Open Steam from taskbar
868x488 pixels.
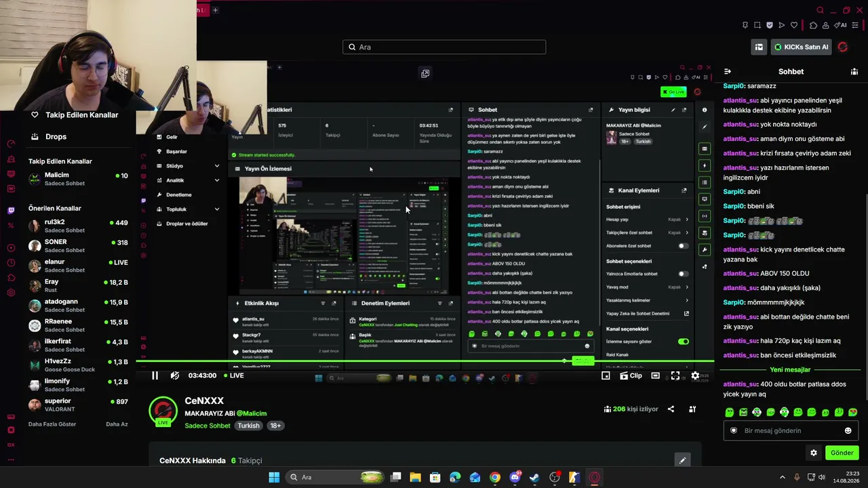(534, 477)
